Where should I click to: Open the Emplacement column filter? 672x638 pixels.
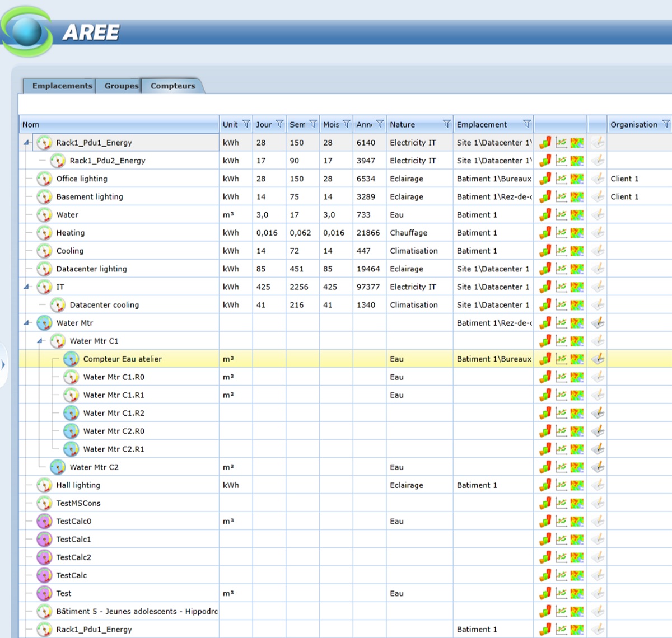(x=527, y=124)
